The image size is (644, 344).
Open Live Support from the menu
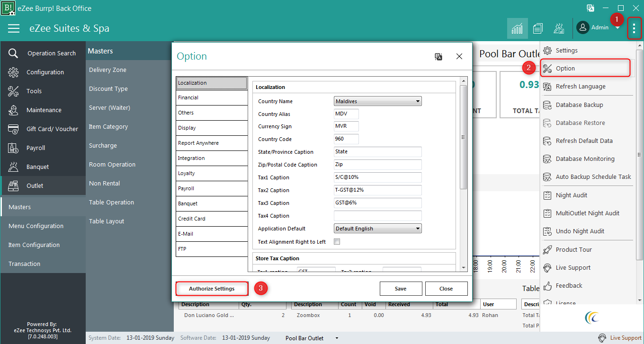coord(573,267)
